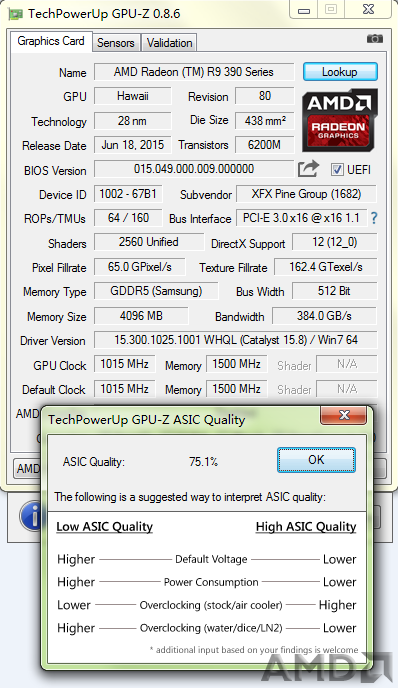398x688 pixels.
Task: Minimize the GPU-Z main window
Action: (304, 9)
